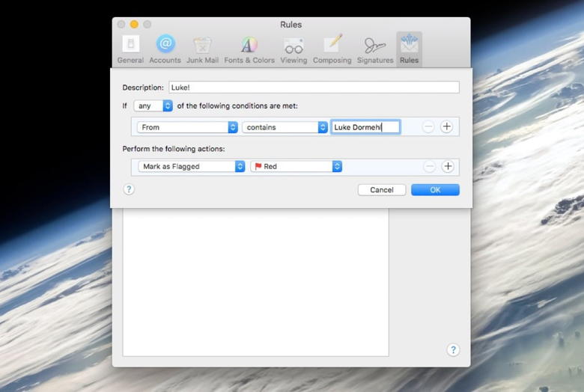Remove the condition with minus button
The height and width of the screenshot is (392, 584).
pos(428,127)
